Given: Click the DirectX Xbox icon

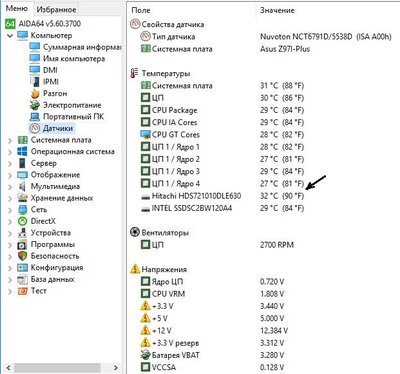Looking at the screenshot, I should tap(22, 221).
